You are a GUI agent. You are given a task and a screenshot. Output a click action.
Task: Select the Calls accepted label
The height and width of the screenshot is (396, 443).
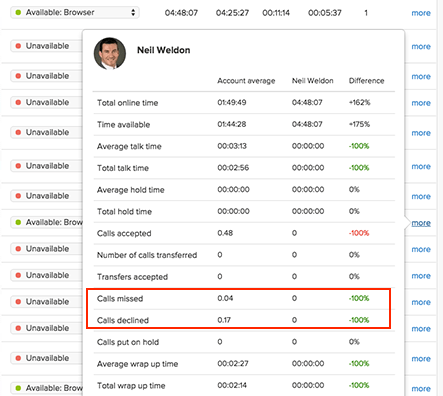tap(124, 233)
